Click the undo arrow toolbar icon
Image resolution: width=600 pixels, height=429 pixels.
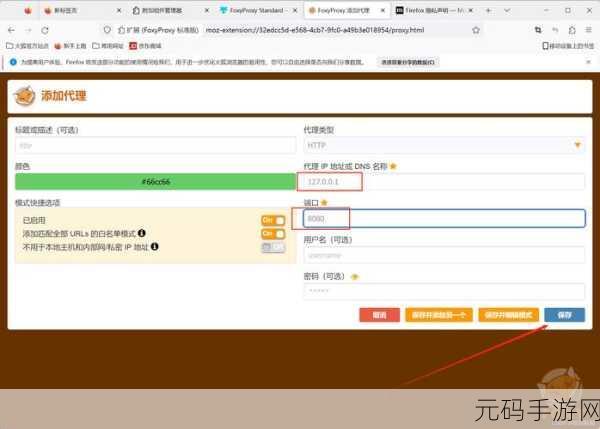click(x=555, y=30)
